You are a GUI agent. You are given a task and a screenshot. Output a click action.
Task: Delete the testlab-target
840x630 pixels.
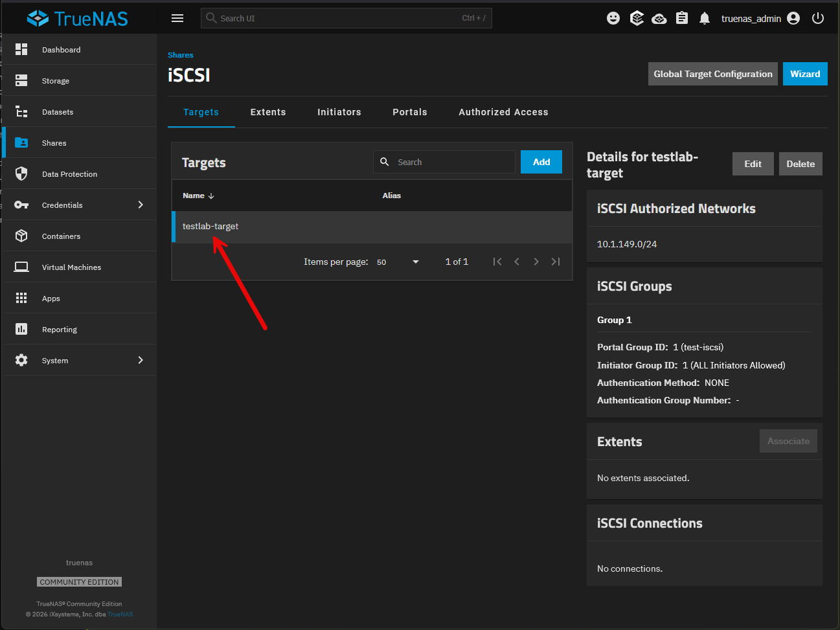[x=800, y=164]
